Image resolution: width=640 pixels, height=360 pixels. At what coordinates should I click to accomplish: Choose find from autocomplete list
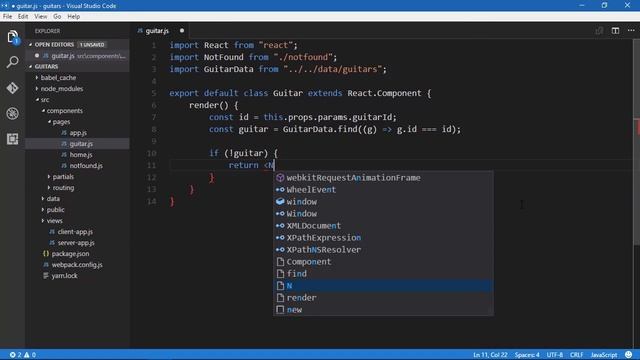(383, 274)
